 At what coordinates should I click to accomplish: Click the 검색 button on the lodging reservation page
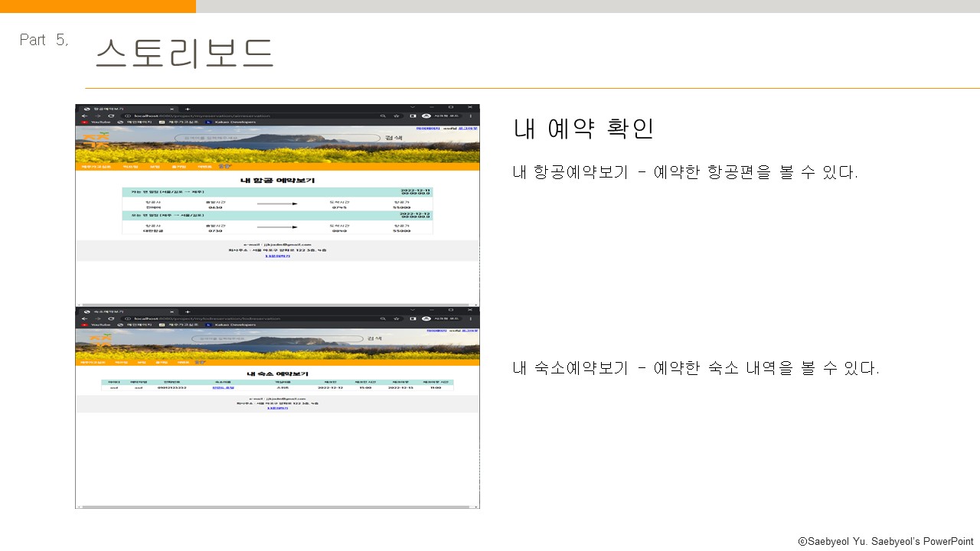(x=374, y=338)
